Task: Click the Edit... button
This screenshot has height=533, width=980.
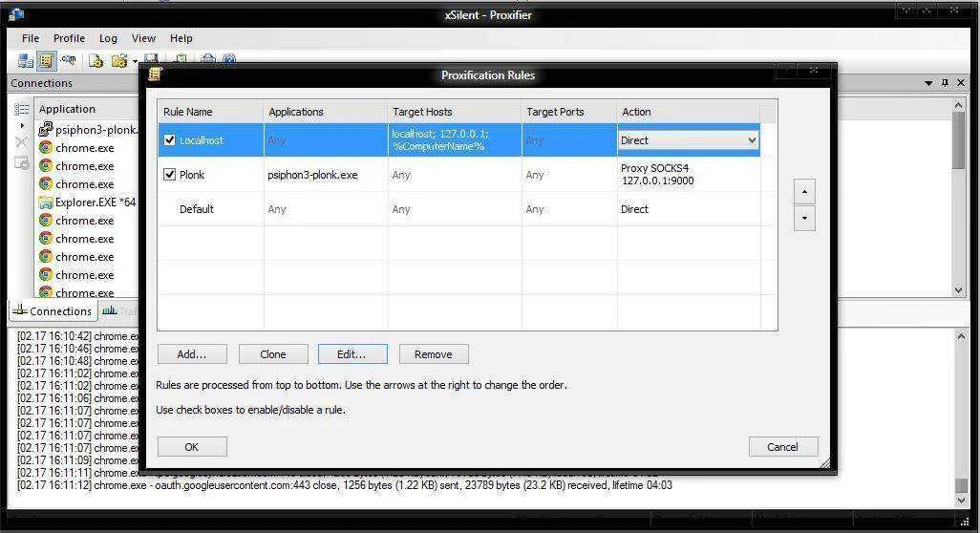Action: point(352,354)
